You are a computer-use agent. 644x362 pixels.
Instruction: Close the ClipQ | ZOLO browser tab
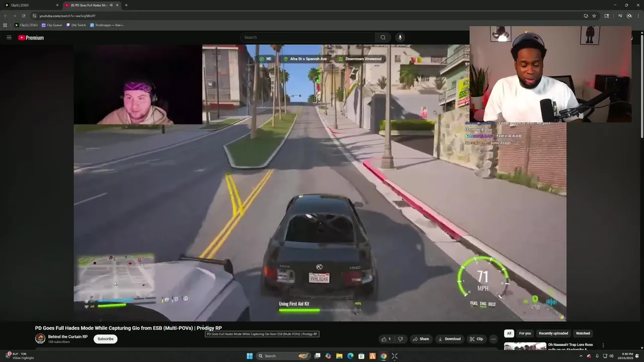[x=57, y=5]
